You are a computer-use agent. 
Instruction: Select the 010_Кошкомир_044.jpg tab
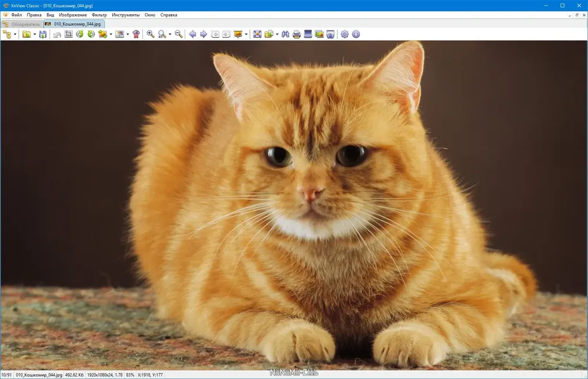[x=74, y=24]
